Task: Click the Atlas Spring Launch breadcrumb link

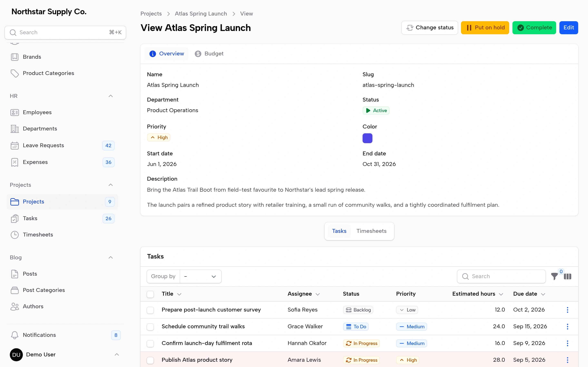Action: [201, 14]
